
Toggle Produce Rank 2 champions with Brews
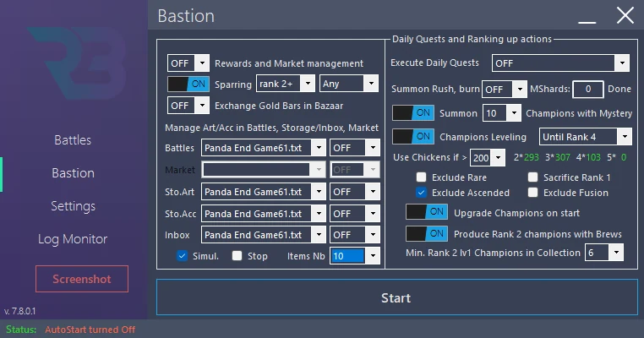coord(427,234)
